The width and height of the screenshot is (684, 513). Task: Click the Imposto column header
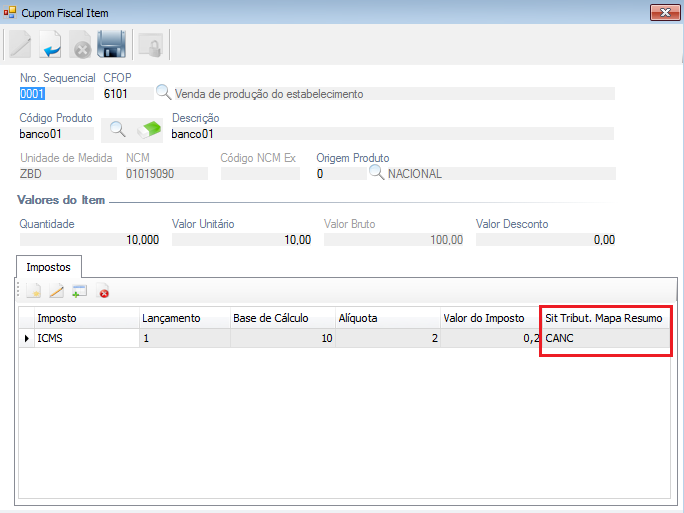pos(87,318)
